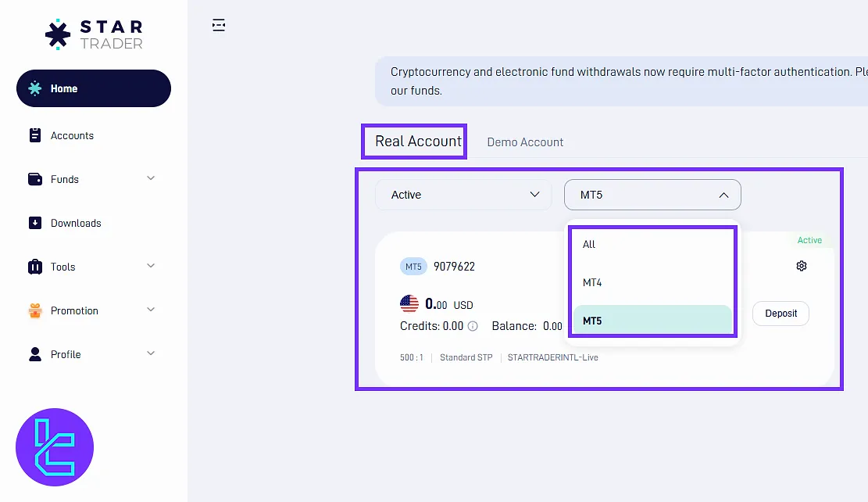Click Standard STP account type text

coord(466,357)
